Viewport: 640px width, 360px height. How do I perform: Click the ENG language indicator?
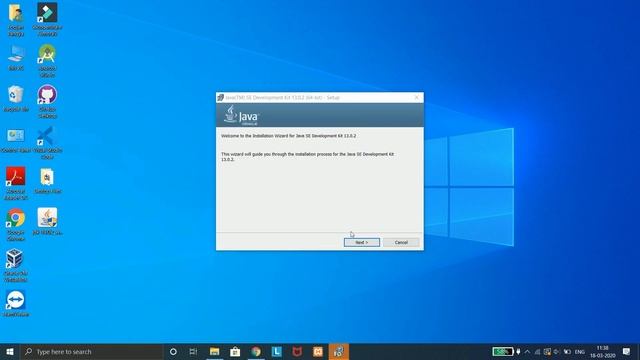[x=580, y=351]
